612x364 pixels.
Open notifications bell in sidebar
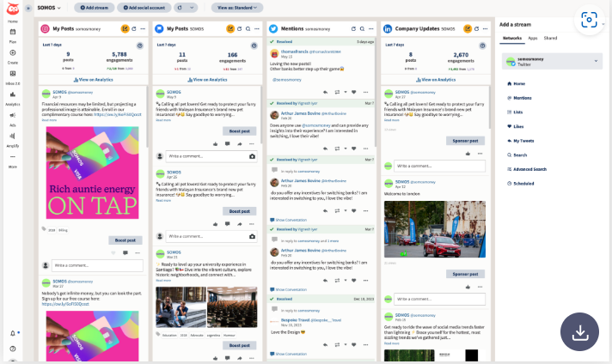point(13,333)
